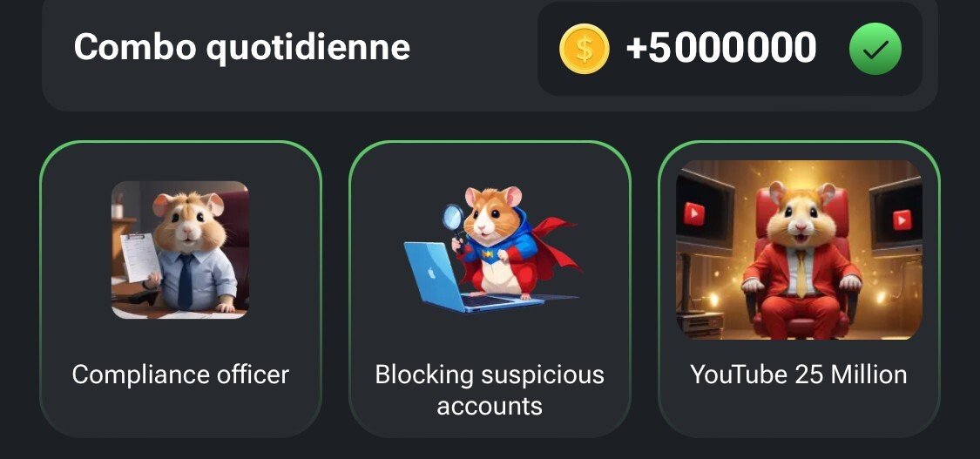Tap the Compliance officer hamster picture
The width and height of the screenshot is (980, 459).
(180, 250)
